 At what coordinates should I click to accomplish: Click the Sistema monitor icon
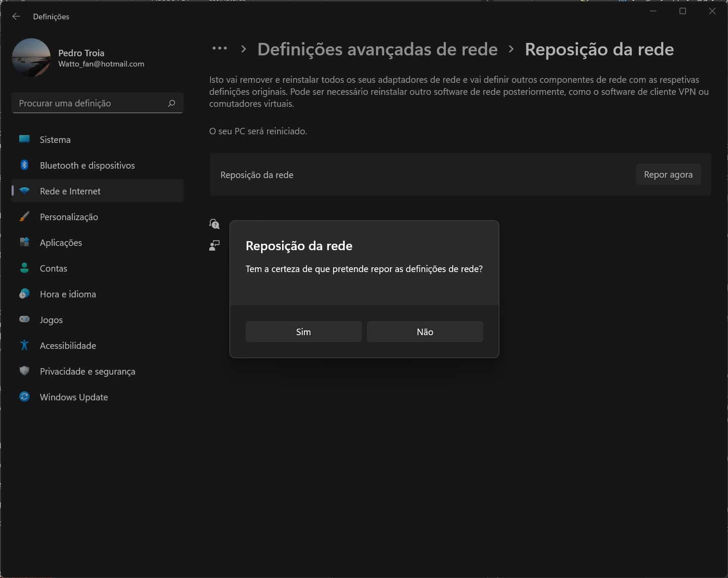click(x=24, y=139)
